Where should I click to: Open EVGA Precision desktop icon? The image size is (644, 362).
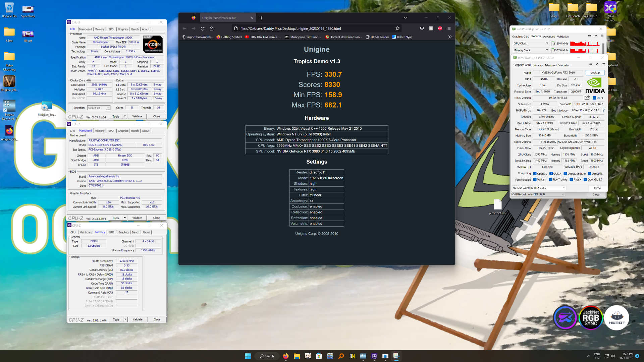pos(610,12)
